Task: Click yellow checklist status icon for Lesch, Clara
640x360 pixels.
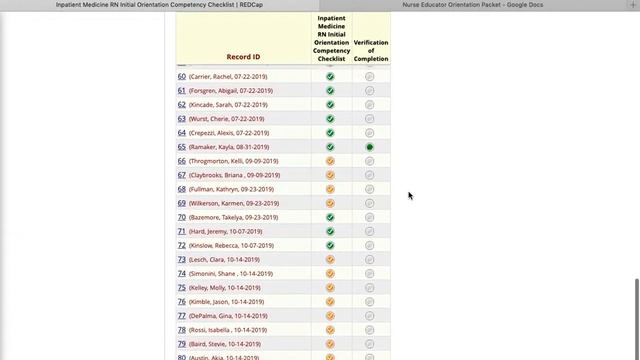Action: coord(330,260)
